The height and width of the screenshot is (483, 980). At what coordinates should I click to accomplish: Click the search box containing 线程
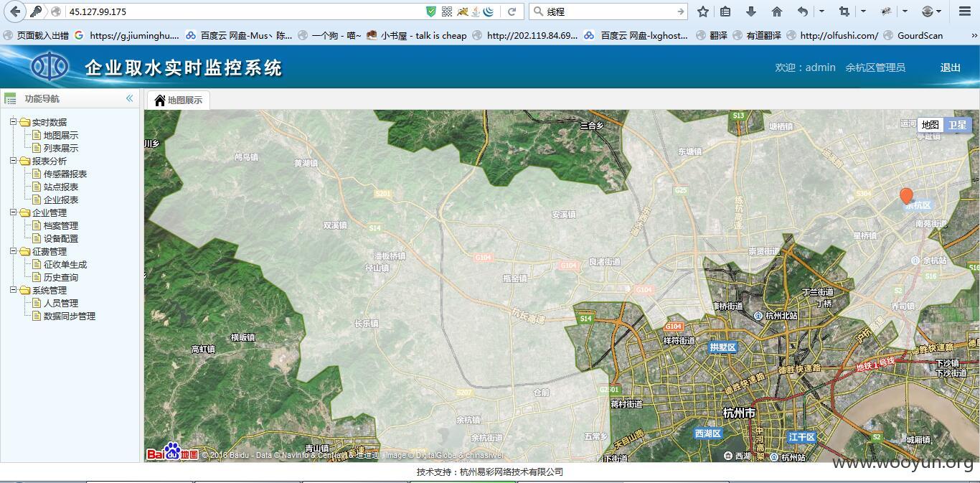click(x=610, y=11)
